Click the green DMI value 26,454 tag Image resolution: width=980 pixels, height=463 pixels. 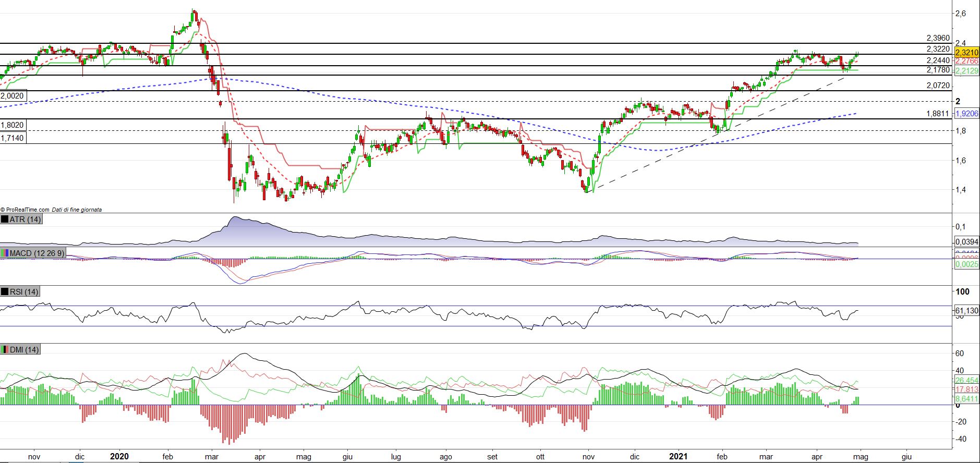pos(966,381)
